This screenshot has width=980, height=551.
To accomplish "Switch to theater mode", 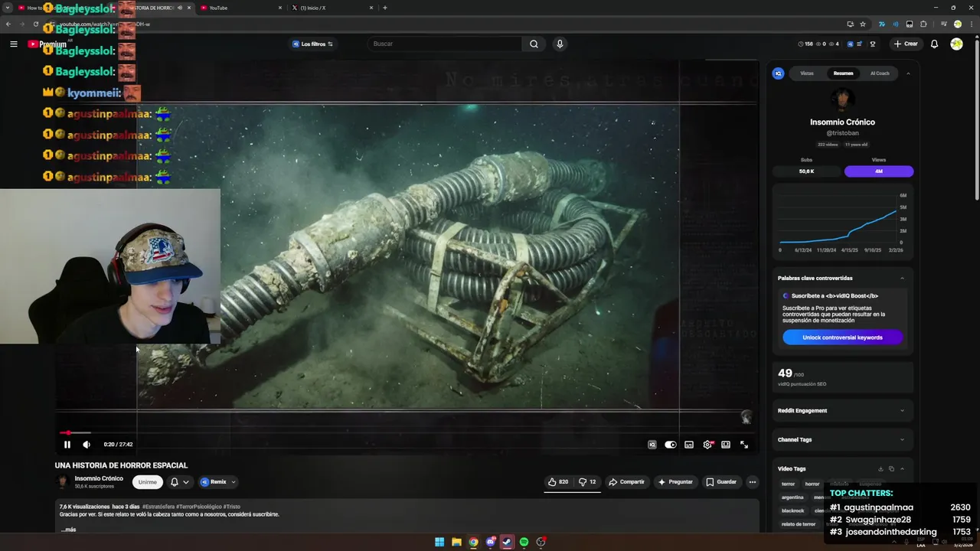I will 726,445.
